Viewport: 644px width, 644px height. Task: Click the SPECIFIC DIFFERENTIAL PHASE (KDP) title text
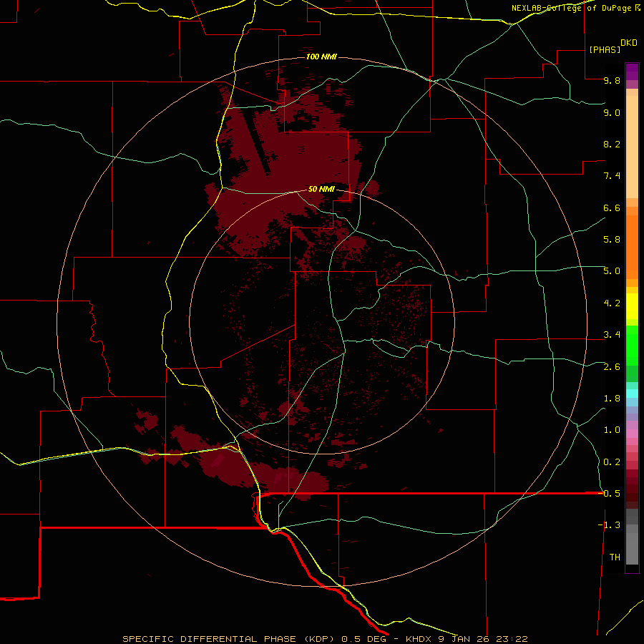[x=227, y=639]
